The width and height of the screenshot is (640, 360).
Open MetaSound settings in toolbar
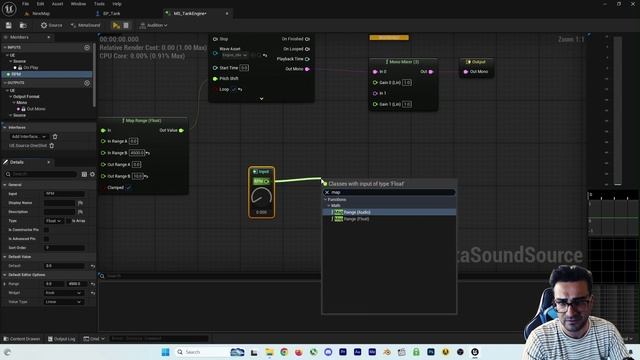85,25
